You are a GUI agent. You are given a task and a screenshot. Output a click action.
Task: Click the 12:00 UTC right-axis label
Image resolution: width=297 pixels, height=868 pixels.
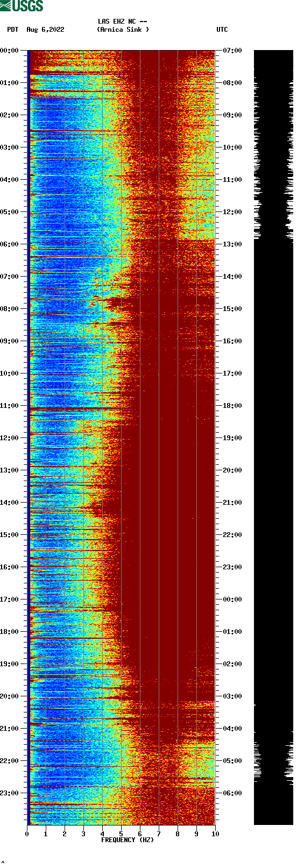click(232, 212)
